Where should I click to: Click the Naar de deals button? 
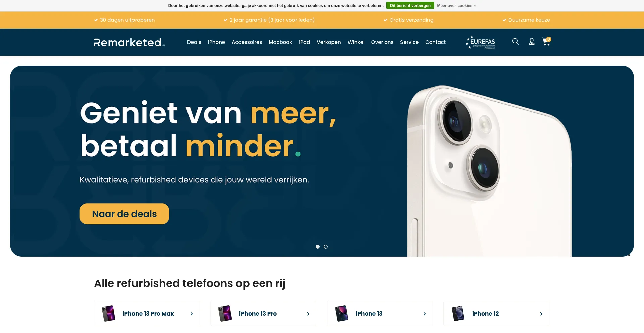pos(124,214)
